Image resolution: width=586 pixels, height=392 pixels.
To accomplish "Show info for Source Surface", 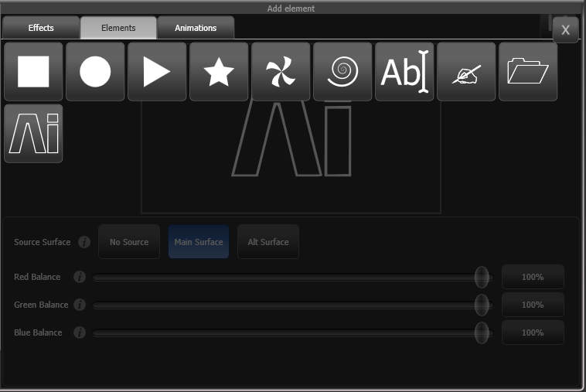I will pyautogui.click(x=84, y=242).
